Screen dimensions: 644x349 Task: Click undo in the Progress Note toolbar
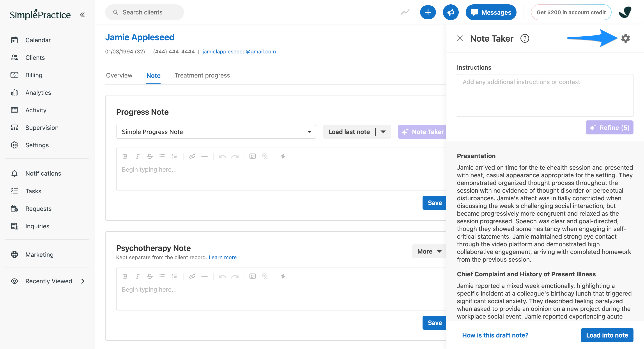click(222, 156)
